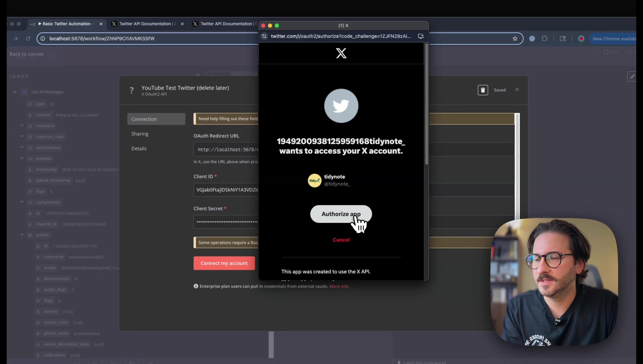This screenshot has width=643, height=364.
Task: Click the trash delete credential icon
Action: point(483,90)
